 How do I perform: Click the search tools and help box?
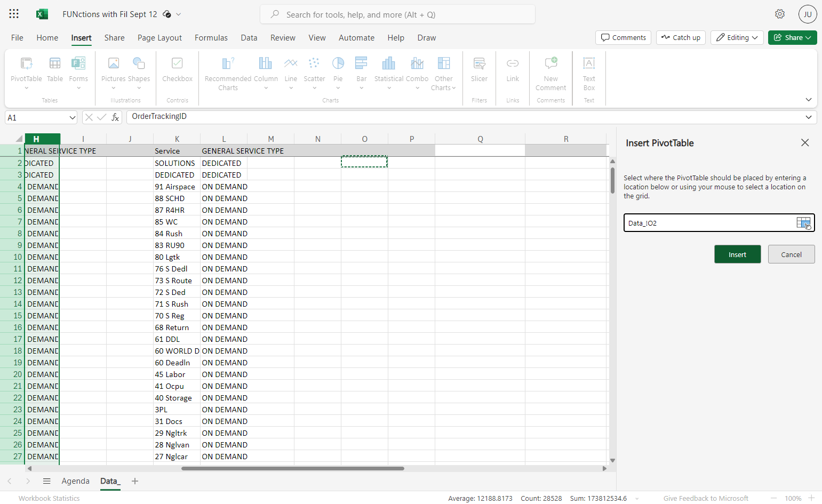[397, 14]
